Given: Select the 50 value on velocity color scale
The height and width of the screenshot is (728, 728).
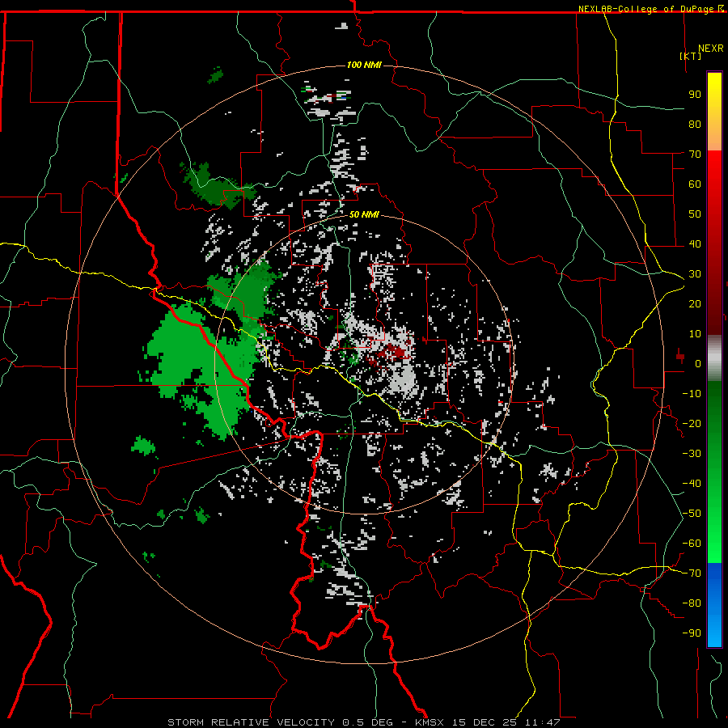Looking at the screenshot, I should (695, 214).
